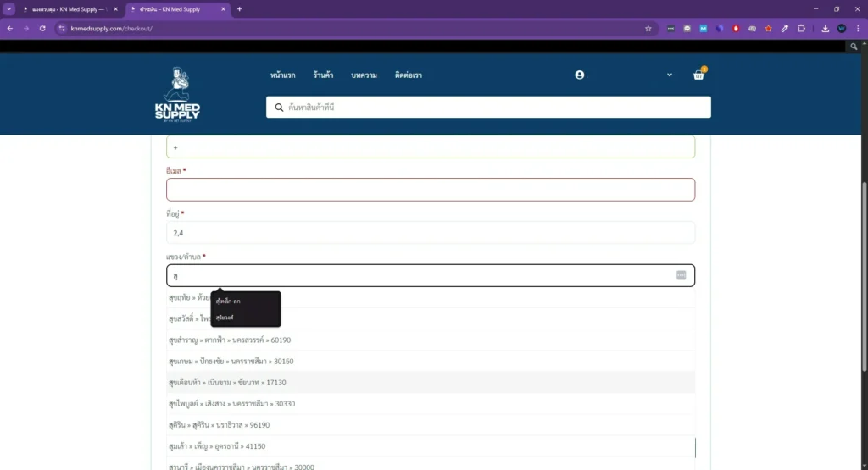Close the active checkout tab
The width and height of the screenshot is (868, 470).
pos(223,9)
